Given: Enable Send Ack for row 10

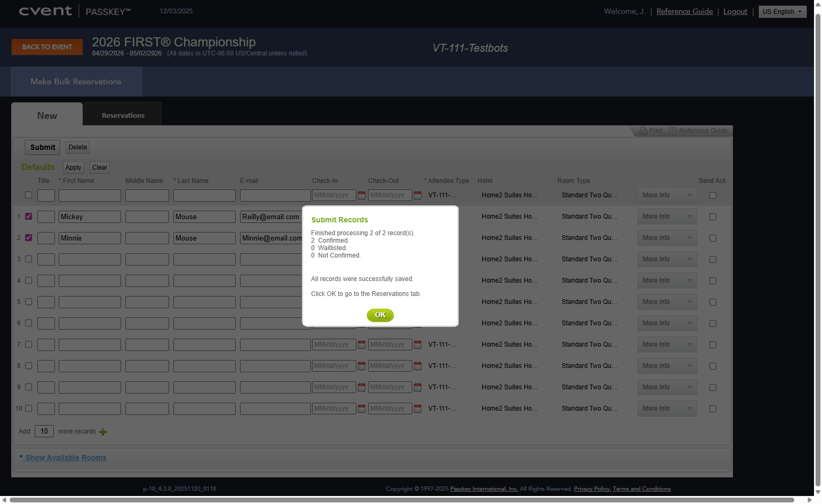Looking at the screenshot, I should pos(713,409).
